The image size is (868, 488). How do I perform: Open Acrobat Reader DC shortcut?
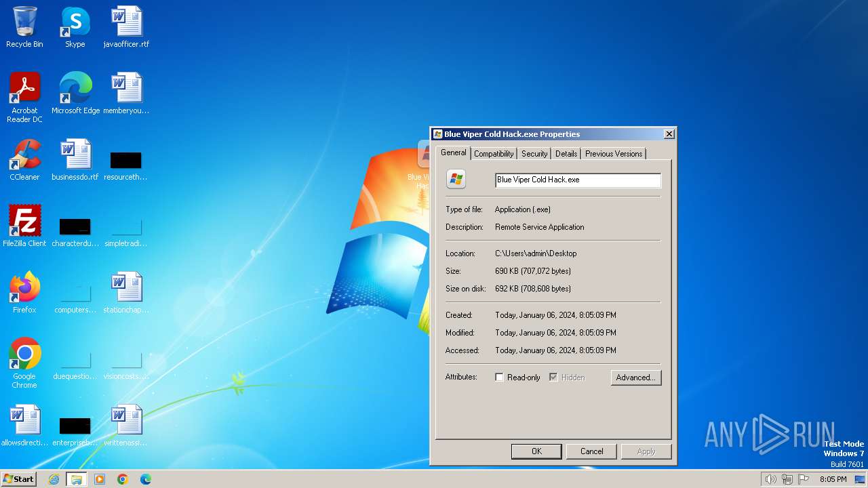[24, 97]
